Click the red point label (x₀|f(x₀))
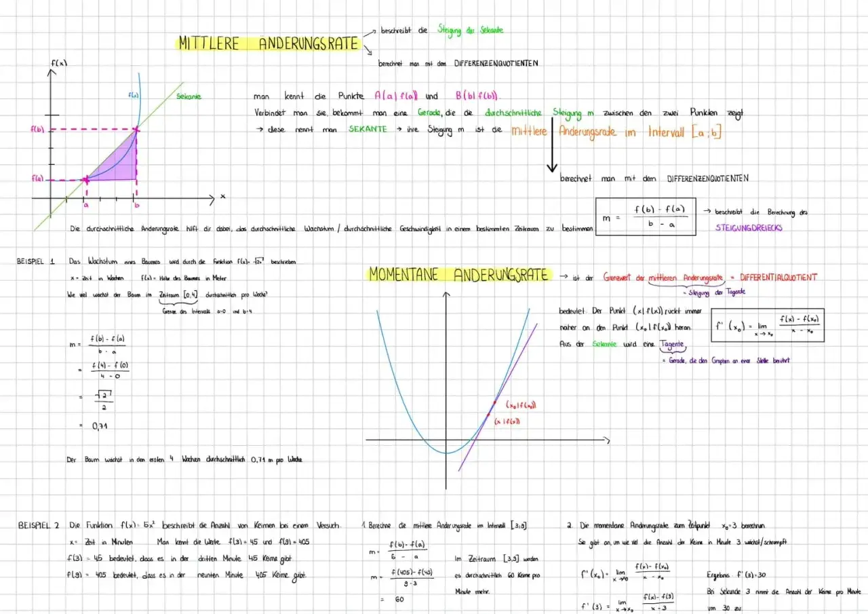 tap(522, 405)
